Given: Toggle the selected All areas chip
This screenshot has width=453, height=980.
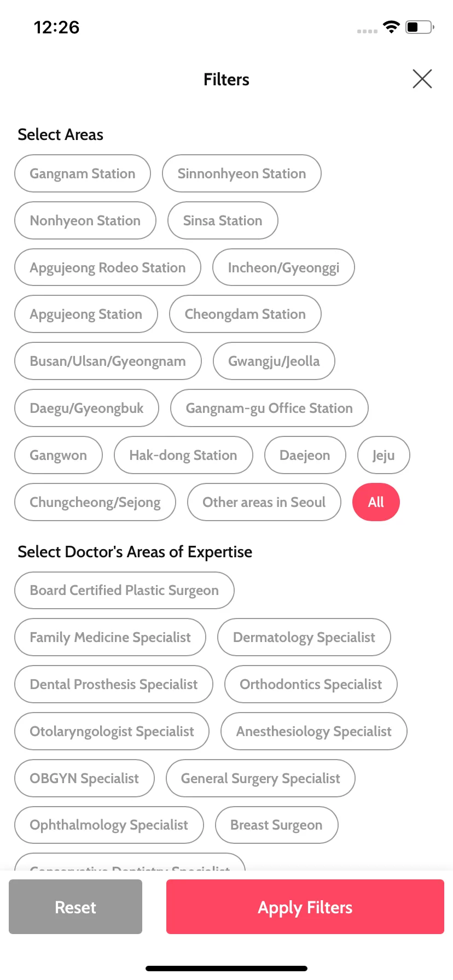Looking at the screenshot, I should pyautogui.click(x=376, y=502).
